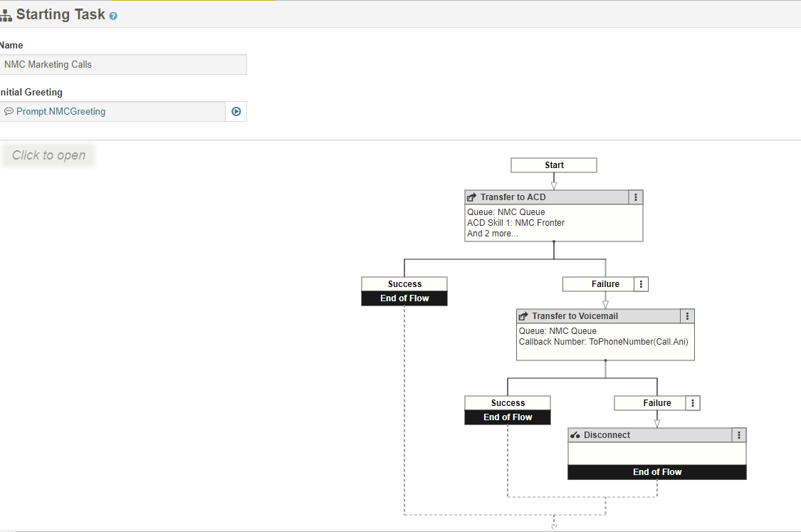Open options for Failure under Transfer to ACD

coord(641,284)
